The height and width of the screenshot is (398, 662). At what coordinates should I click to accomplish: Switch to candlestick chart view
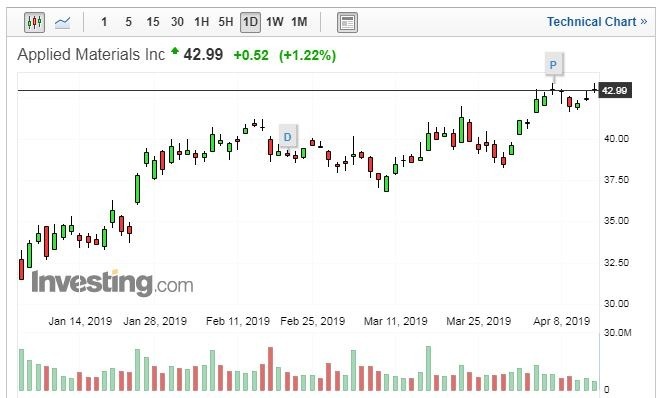point(34,22)
